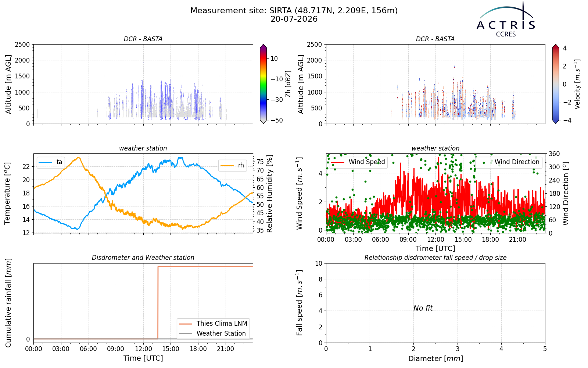
Task: Click the 22 tick on the temperature axis
Action: pyautogui.click(x=26, y=167)
